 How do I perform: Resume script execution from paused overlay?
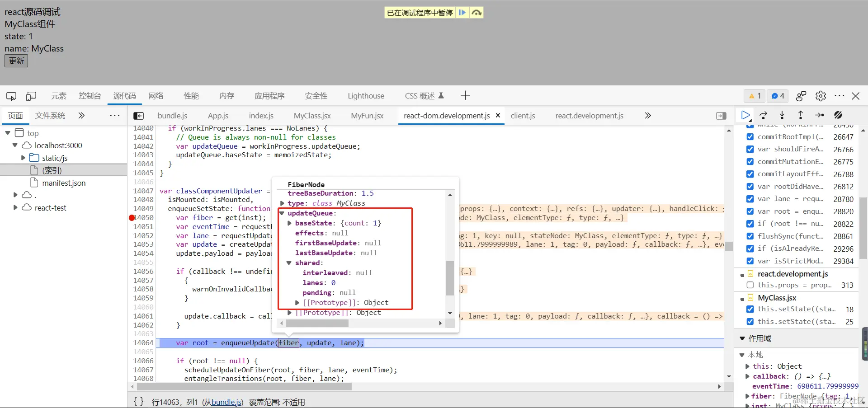(x=462, y=13)
